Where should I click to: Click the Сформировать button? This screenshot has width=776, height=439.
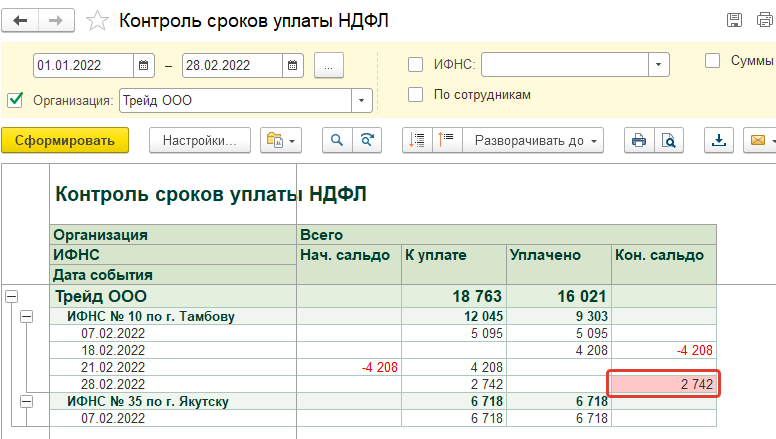pos(65,141)
